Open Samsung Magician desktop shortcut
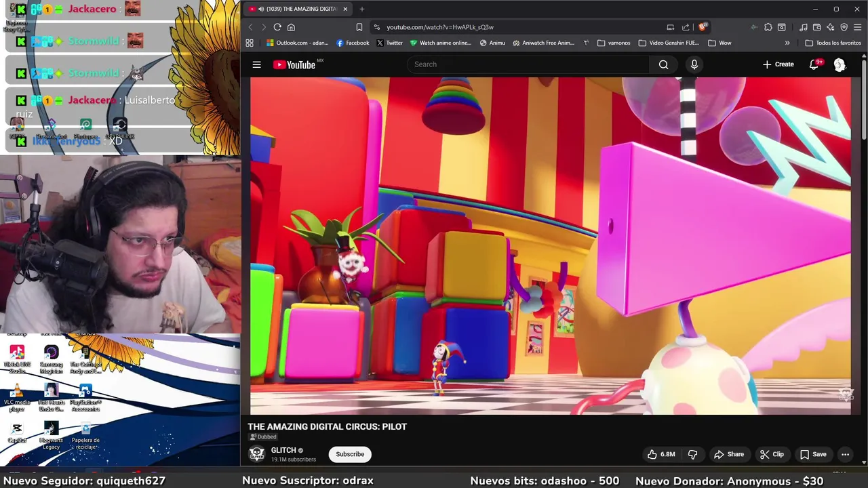 click(x=51, y=359)
